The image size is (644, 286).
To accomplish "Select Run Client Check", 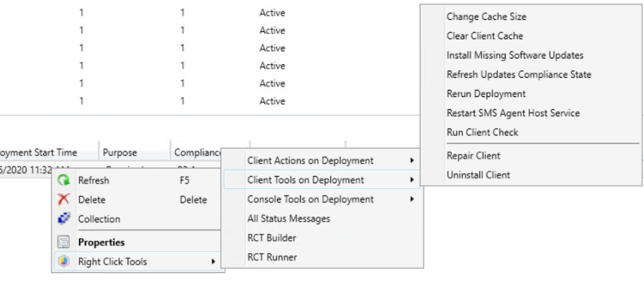I will (x=531, y=133).
